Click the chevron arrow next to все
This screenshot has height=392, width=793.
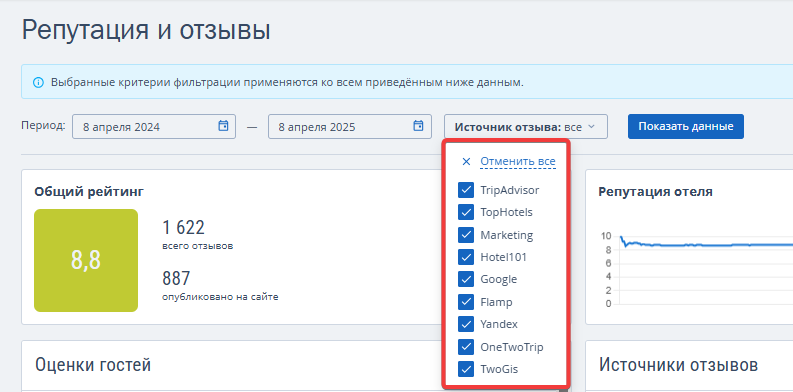591,127
